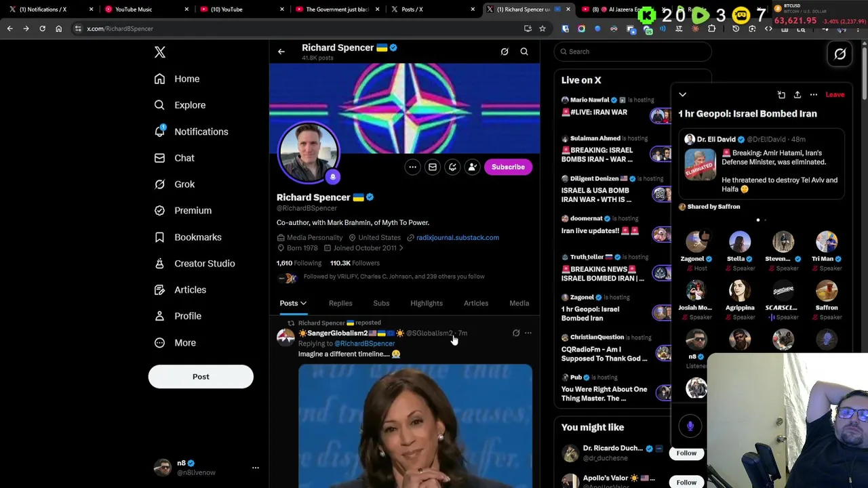This screenshot has height=488, width=868.
Task: Reload the page in the browser
Action: coord(42,28)
